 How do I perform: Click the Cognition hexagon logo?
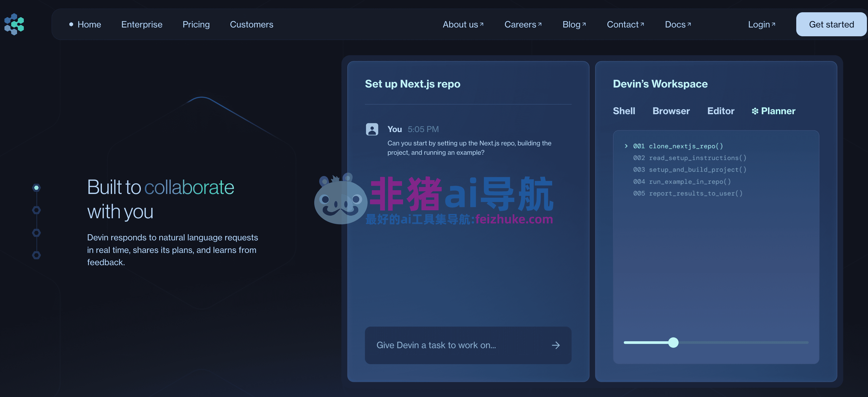(14, 24)
